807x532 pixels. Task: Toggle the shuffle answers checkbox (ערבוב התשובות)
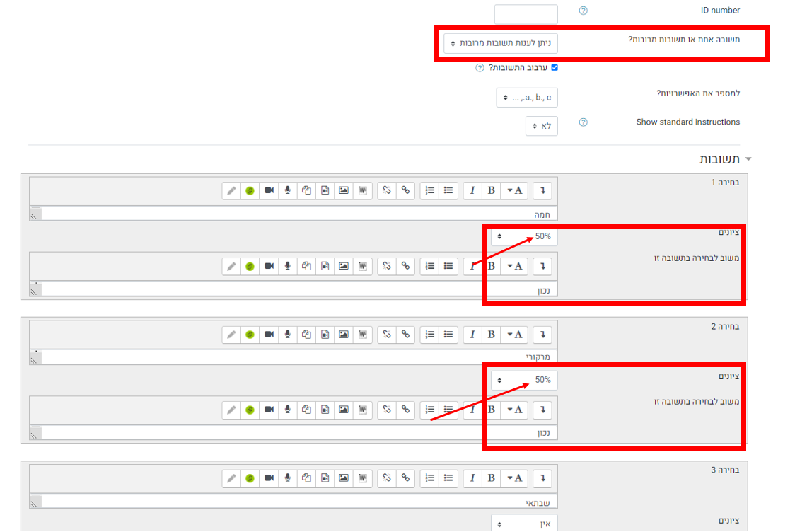pyautogui.click(x=555, y=68)
